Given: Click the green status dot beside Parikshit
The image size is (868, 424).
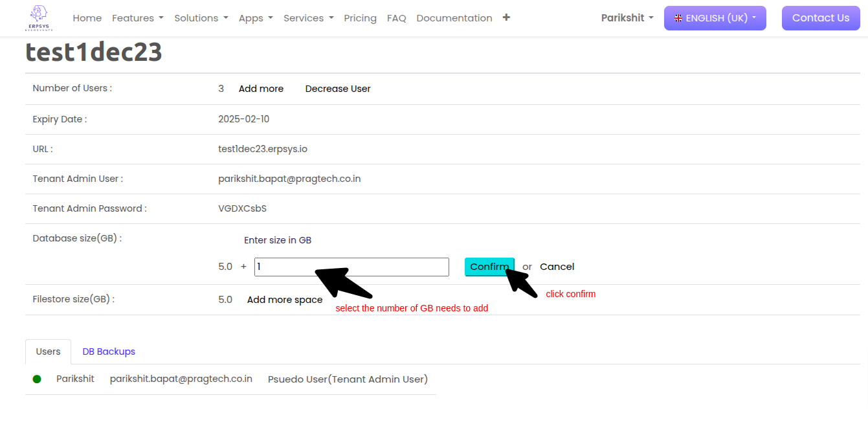Looking at the screenshot, I should tap(37, 379).
